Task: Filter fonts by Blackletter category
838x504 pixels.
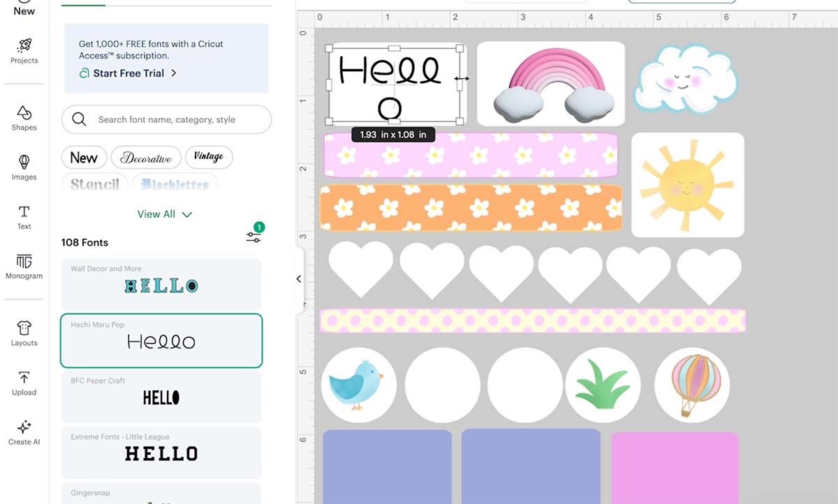Action: (x=175, y=184)
